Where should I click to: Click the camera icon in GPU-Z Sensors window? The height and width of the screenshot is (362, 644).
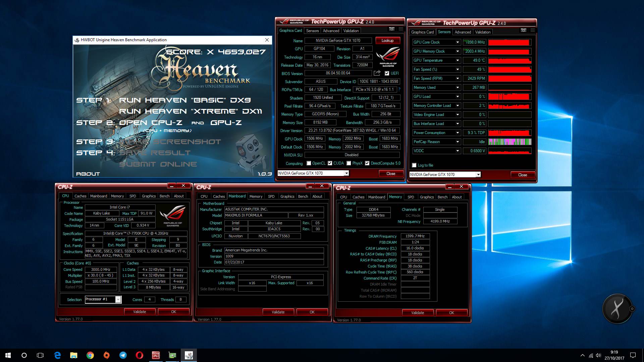(523, 30)
